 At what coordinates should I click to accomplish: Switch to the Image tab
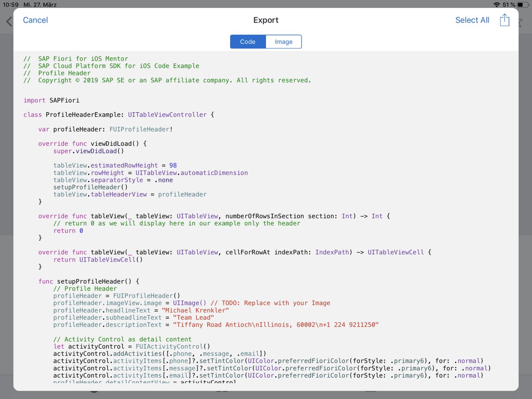click(x=284, y=42)
